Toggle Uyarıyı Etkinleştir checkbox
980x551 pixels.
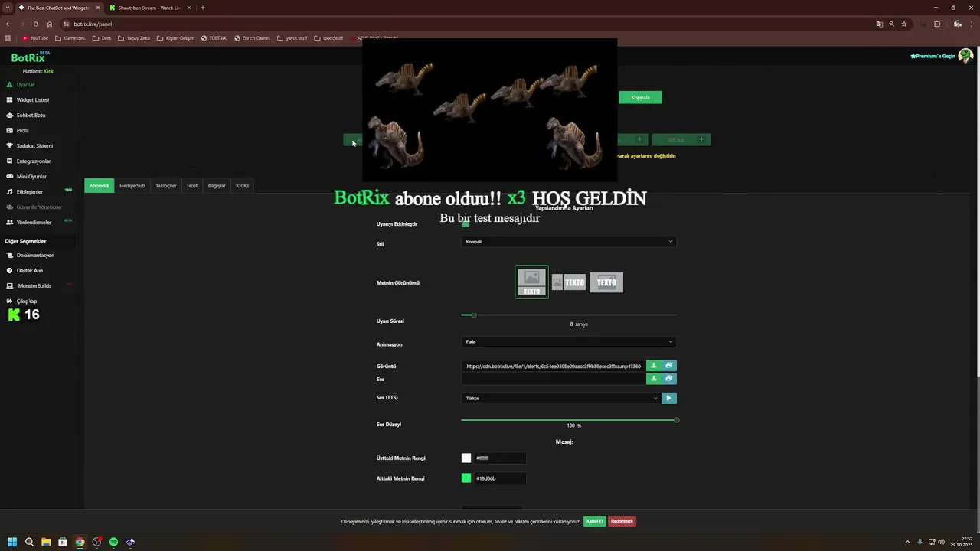point(465,224)
